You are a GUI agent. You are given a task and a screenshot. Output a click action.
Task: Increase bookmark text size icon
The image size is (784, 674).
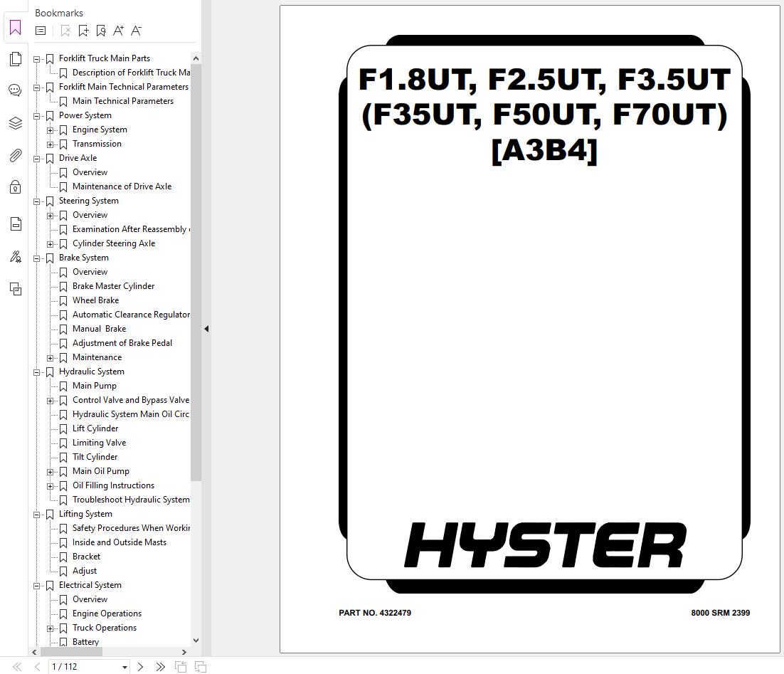(119, 31)
